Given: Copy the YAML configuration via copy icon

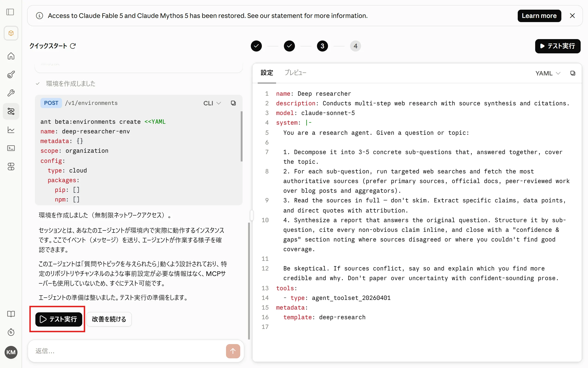Looking at the screenshot, I should pos(573,73).
